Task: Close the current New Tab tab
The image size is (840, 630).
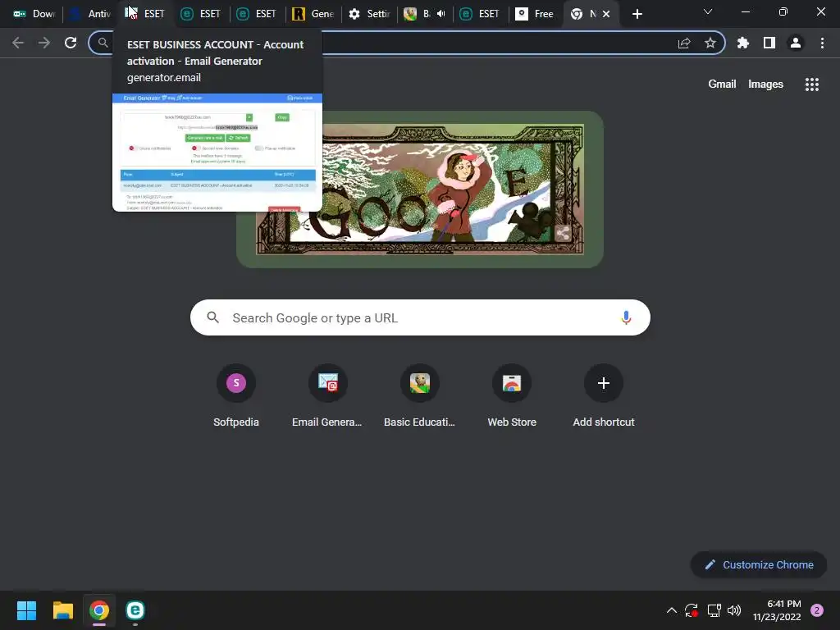Action: click(x=606, y=14)
